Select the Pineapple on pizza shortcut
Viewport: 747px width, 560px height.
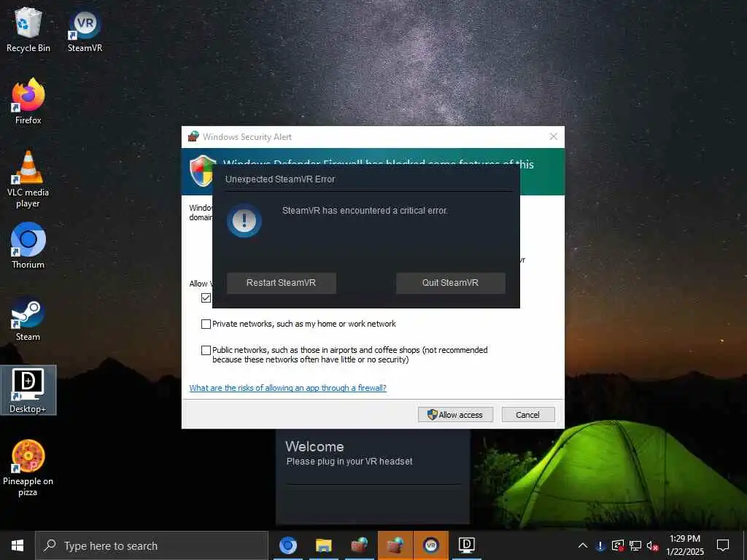pyautogui.click(x=28, y=467)
